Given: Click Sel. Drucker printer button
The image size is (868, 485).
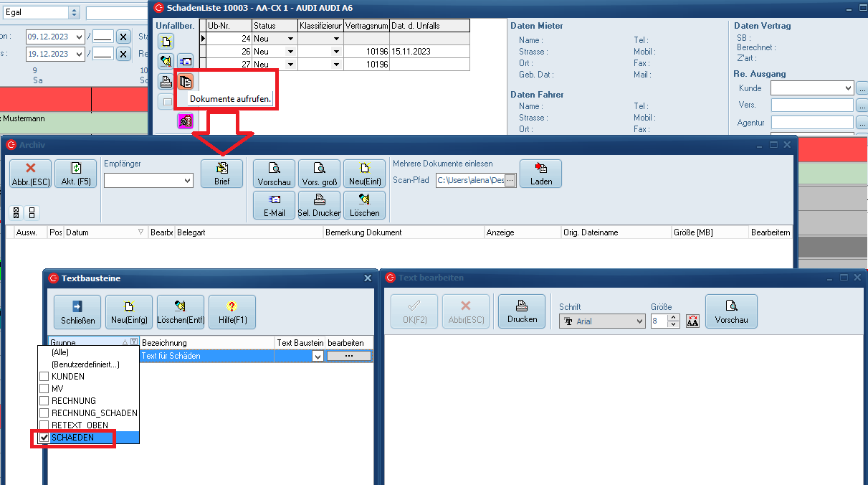Looking at the screenshot, I should (x=319, y=205).
